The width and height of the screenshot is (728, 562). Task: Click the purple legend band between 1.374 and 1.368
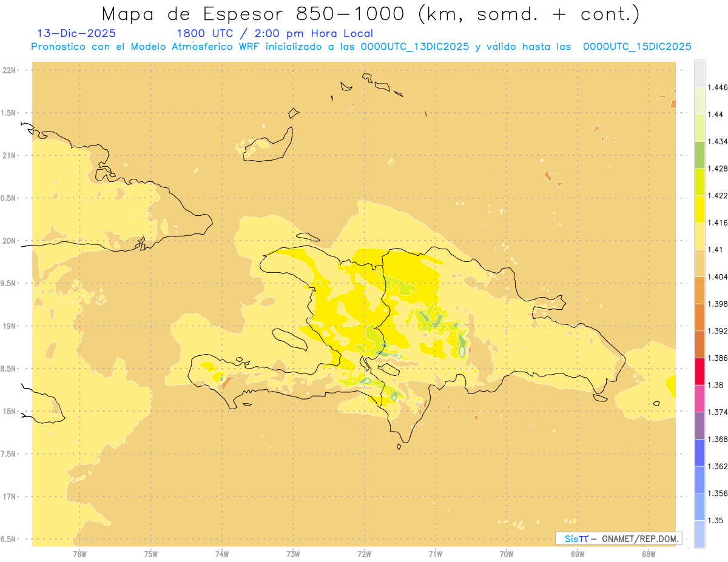[699, 426]
